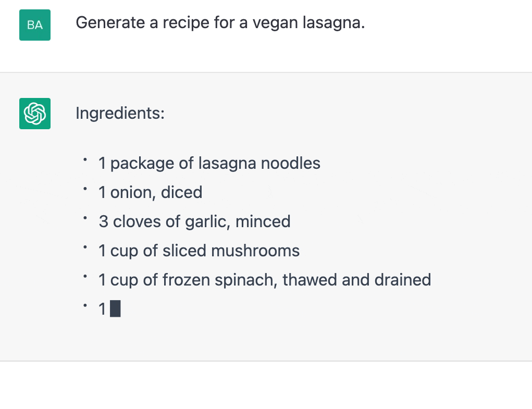532x409 pixels.
Task: Click the "Ingredients:" heading
Action: coord(120,113)
